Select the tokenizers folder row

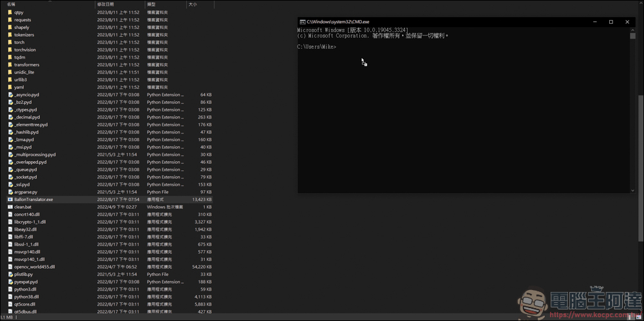point(24,35)
